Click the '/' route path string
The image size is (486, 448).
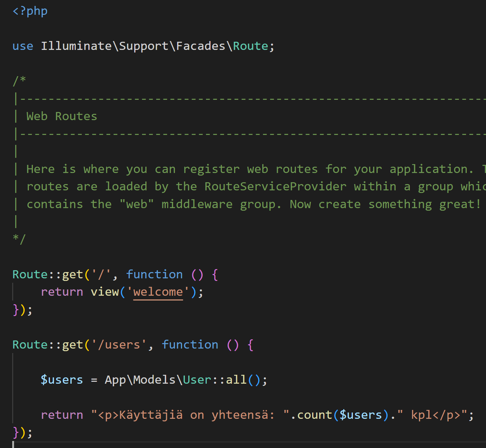point(101,275)
